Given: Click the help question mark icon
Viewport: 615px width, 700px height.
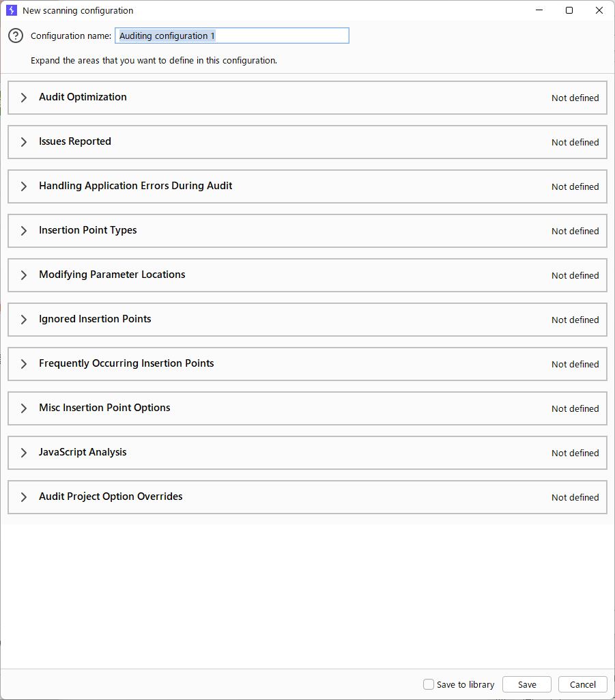Looking at the screenshot, I should [16, 36].
